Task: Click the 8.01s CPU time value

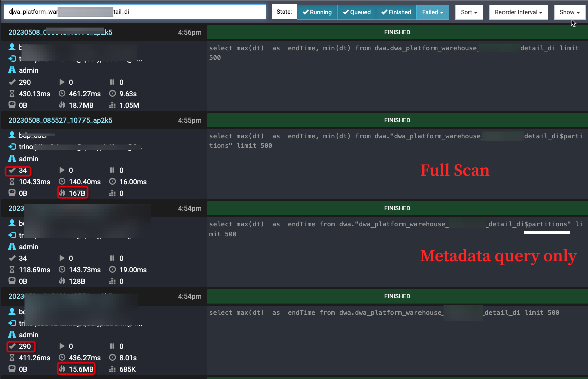Action: pyautogui.click(x=128, y=358)
